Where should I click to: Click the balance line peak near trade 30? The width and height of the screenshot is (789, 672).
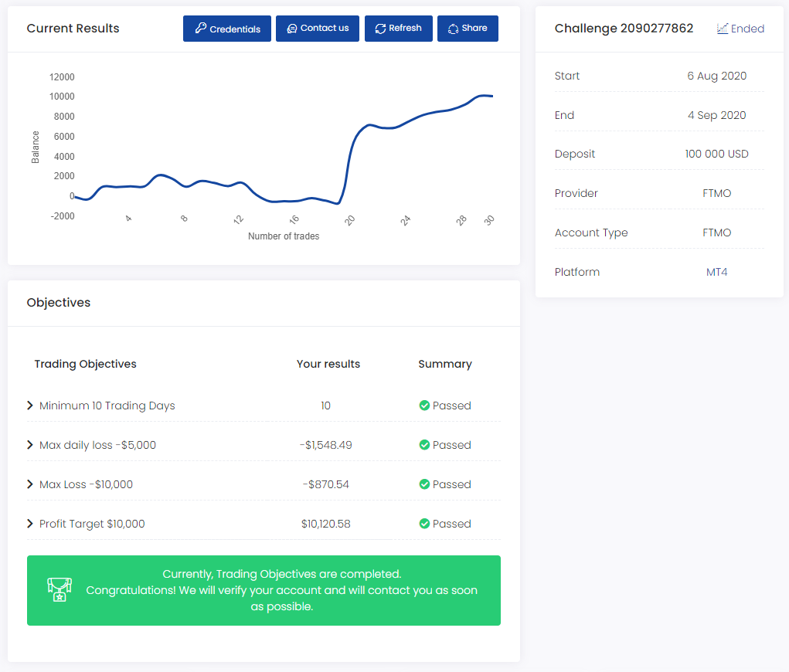(x=484, y=96)
